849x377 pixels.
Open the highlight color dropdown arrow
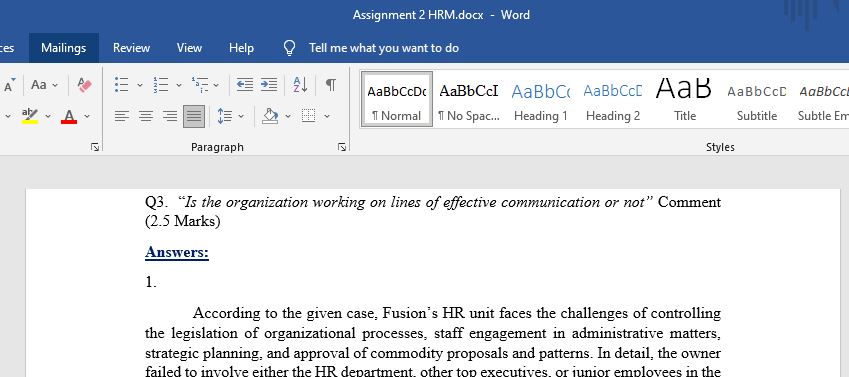pos(48,116)
